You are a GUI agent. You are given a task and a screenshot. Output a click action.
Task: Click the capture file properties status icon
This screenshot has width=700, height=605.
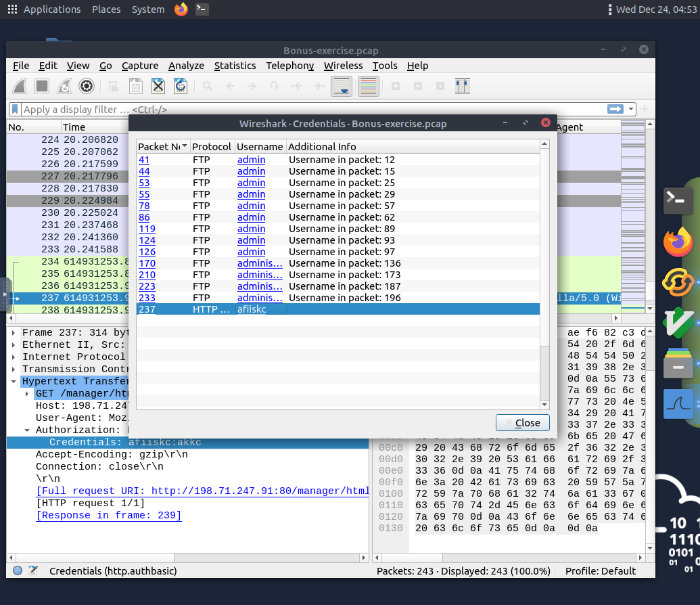click(33, 570)
